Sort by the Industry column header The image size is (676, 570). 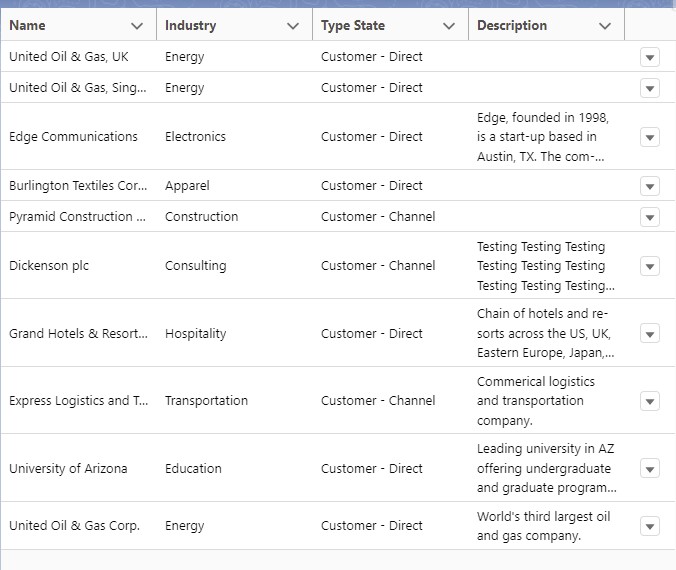point(191,26)
